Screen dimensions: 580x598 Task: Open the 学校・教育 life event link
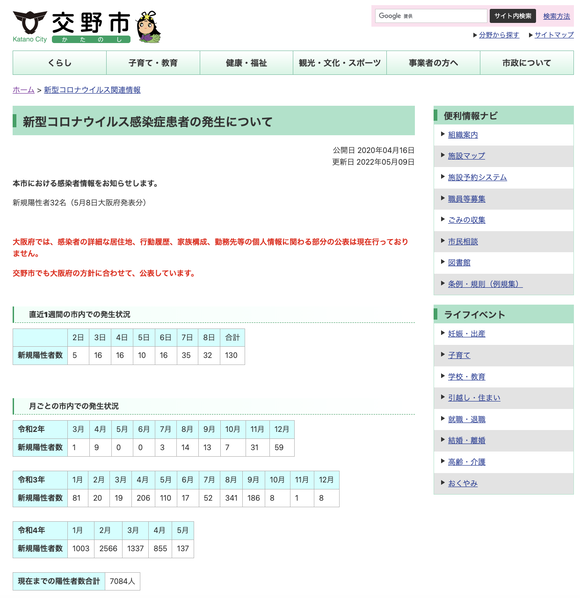466,377
